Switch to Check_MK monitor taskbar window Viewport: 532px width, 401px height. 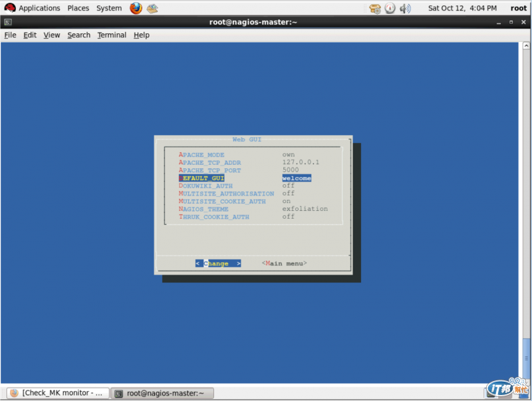[58, 393]
